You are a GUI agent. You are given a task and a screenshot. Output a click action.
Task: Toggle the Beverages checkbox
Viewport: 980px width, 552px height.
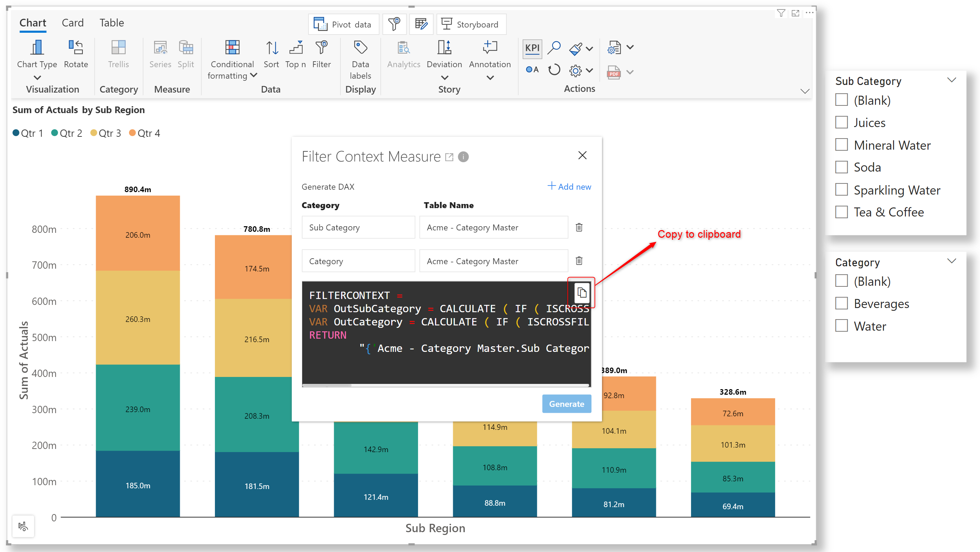coord(841,303)
